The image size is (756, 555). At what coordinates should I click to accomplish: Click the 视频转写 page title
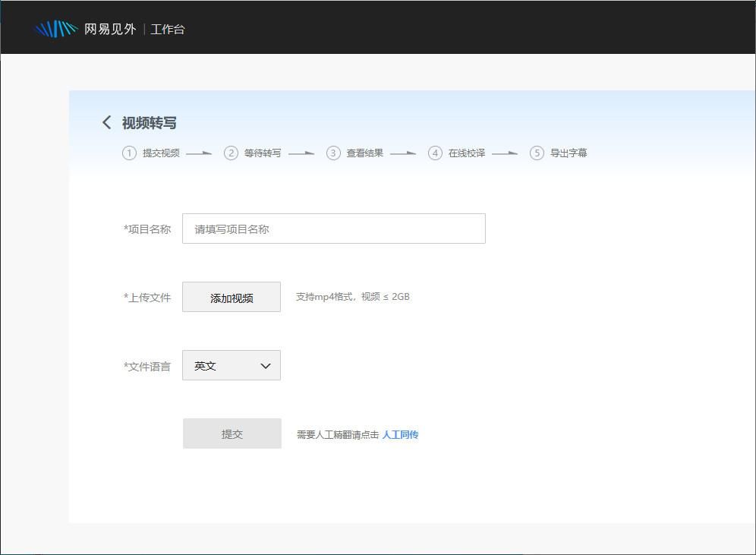click(149, 123)
